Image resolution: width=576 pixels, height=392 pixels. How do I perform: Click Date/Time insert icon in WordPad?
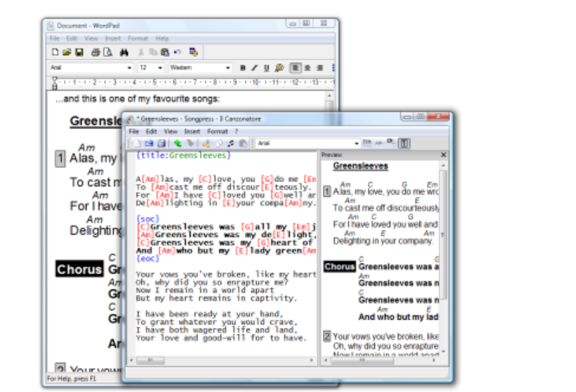click(x=193, y=52)
